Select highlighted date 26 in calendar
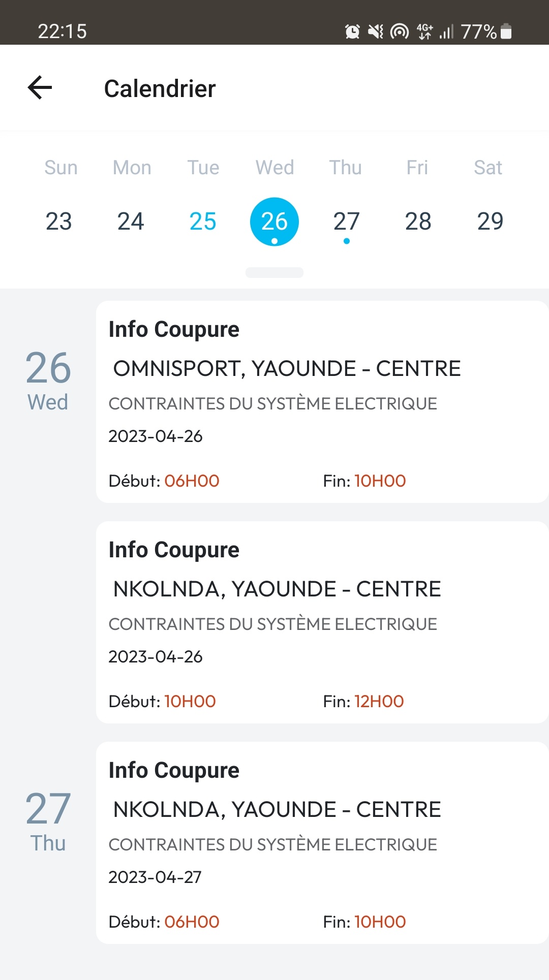This screenshot has height=980, width=549. (274, 222)
